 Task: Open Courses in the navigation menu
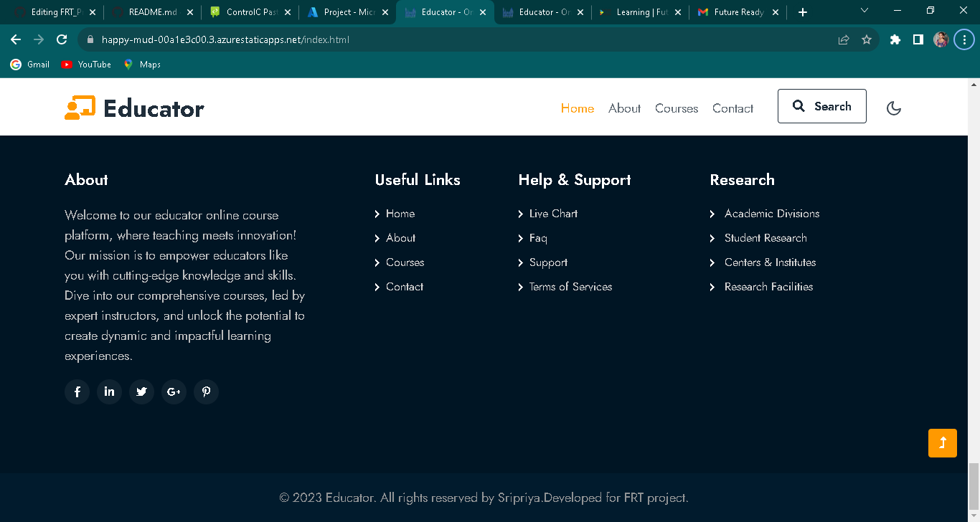point(676,108)
